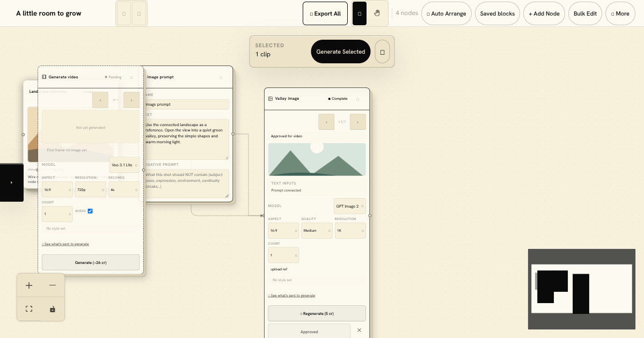Screen dimensions: 644x338
Task: Open the 720p resolution dropdown
Action: tap(91, 189)
